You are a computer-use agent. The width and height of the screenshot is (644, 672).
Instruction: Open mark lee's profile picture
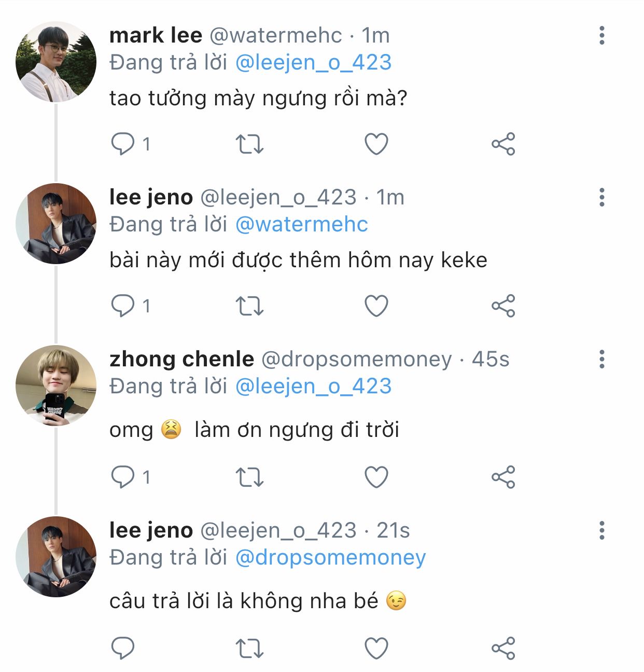point(56,62)
